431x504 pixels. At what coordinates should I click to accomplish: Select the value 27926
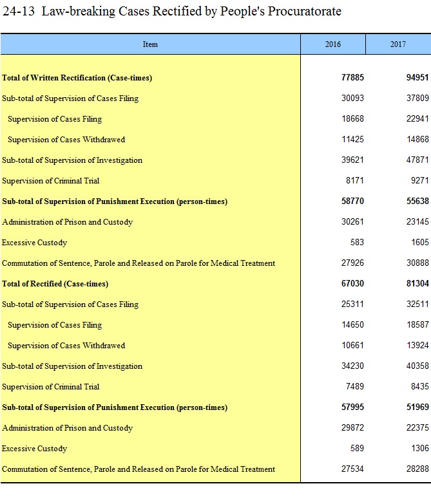pos(352,263)
